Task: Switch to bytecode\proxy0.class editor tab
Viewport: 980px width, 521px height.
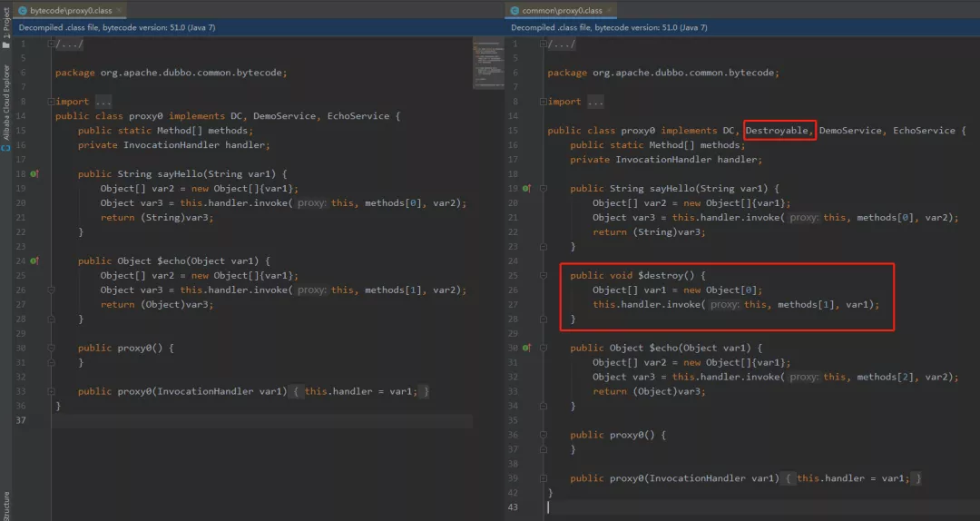Action: (x=71, y=11)
